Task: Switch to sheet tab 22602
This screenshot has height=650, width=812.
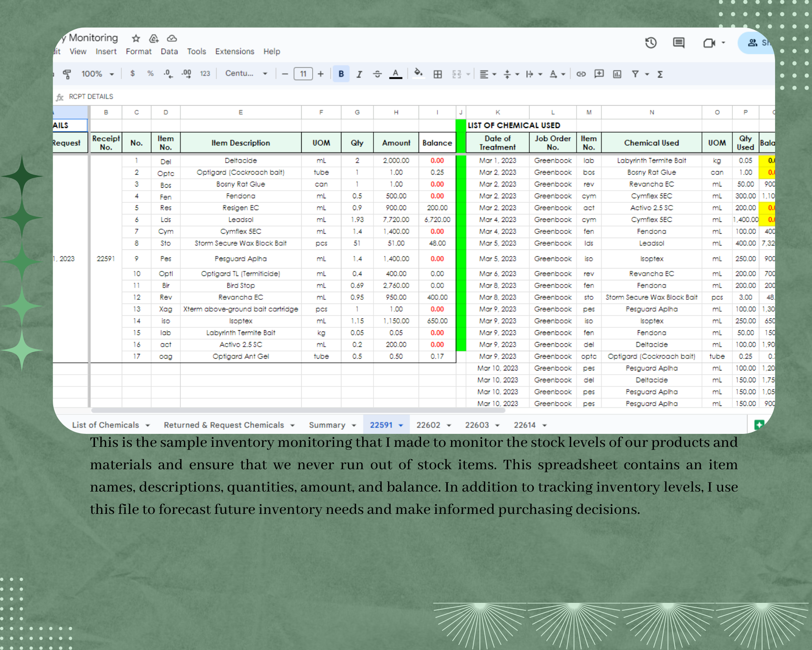Action: 428,425
